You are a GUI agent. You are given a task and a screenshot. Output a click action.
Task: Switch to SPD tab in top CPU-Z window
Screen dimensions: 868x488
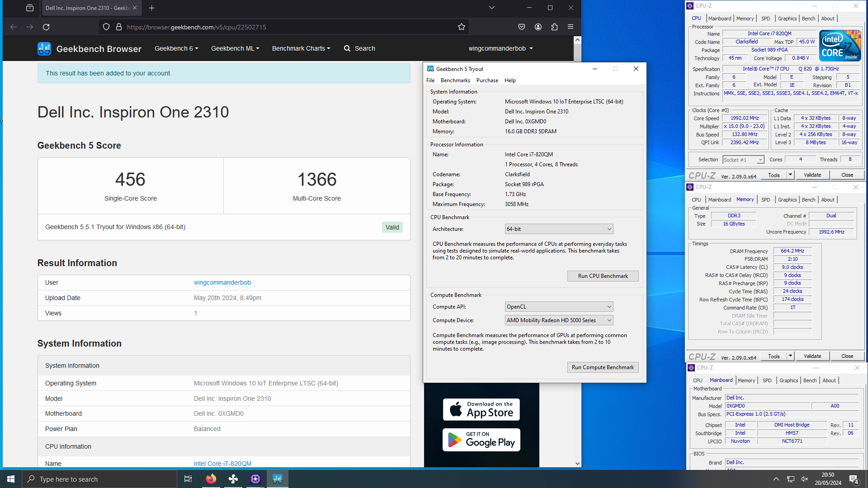click(x=765, y=19)
